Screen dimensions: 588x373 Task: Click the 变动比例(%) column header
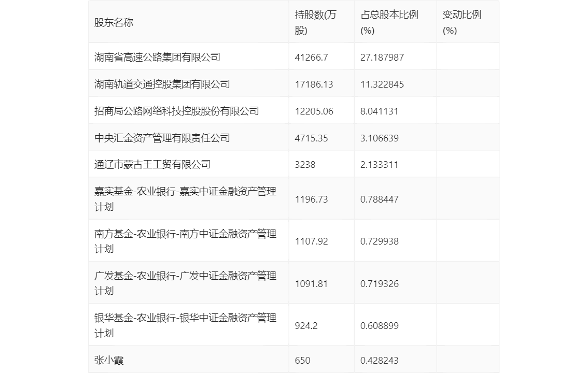461,22
